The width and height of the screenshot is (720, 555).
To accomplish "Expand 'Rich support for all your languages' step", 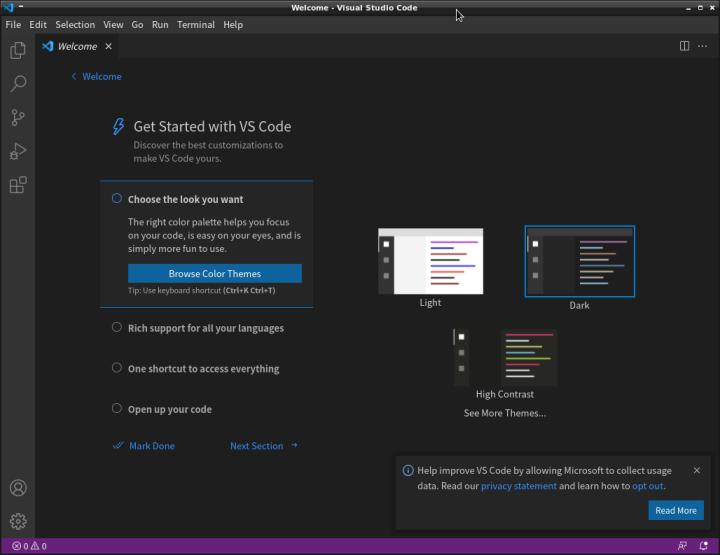I will coord(206,328).
